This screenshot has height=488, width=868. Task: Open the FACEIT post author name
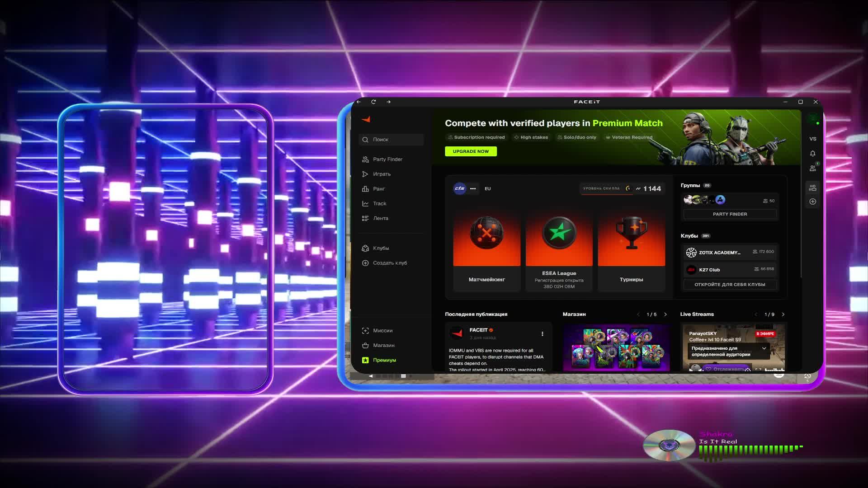tap(478, 330)
